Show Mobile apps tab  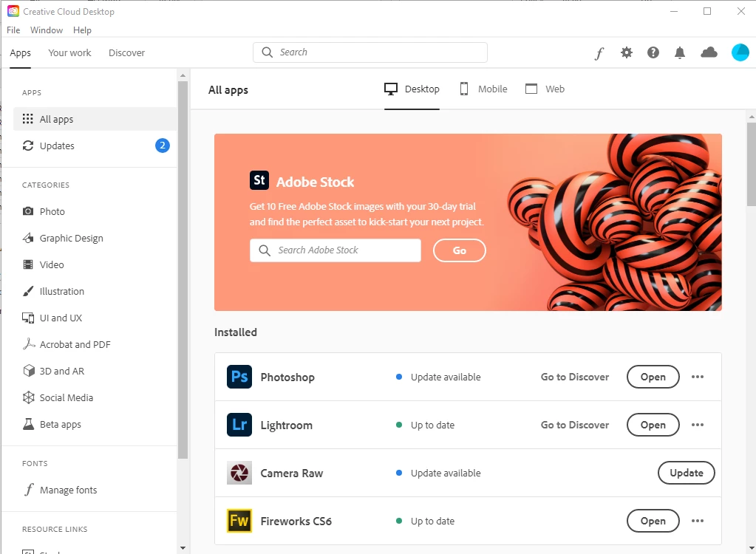pyautogui.click(x=483, y=89)
